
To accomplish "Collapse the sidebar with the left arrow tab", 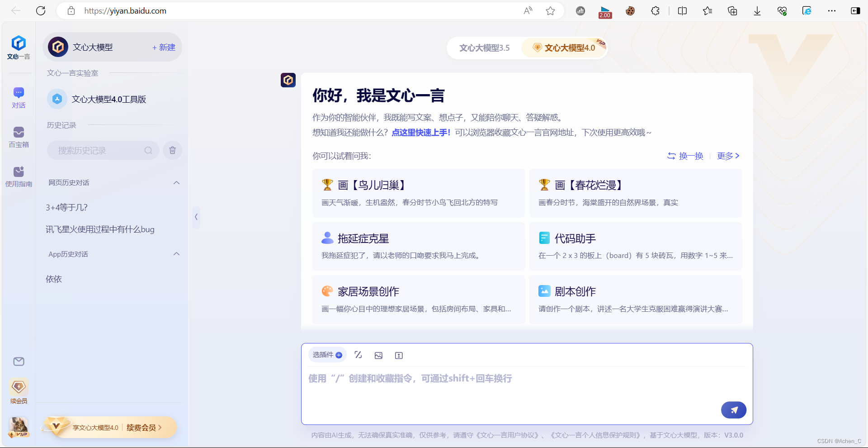I will 196,217.
